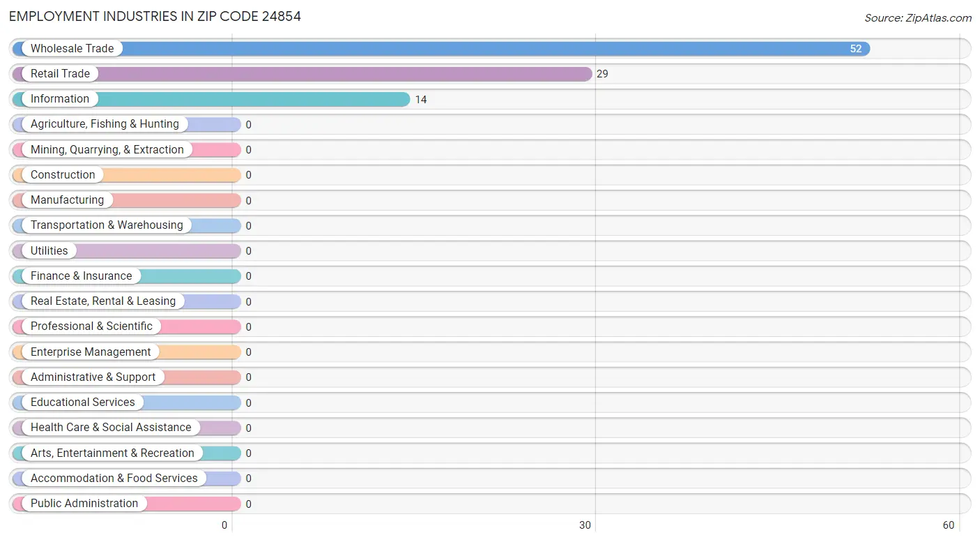Click the axis tick label 0

[224, 525]
